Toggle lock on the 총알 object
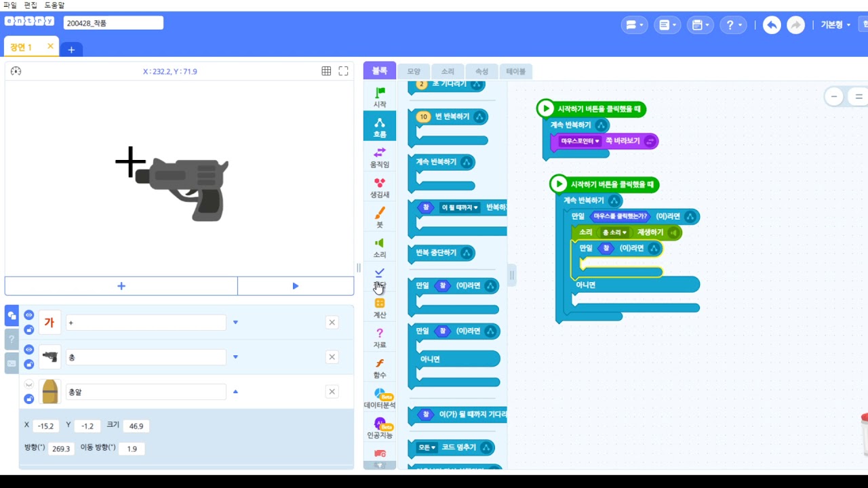 pyautogui.click(x=28, y=399)
